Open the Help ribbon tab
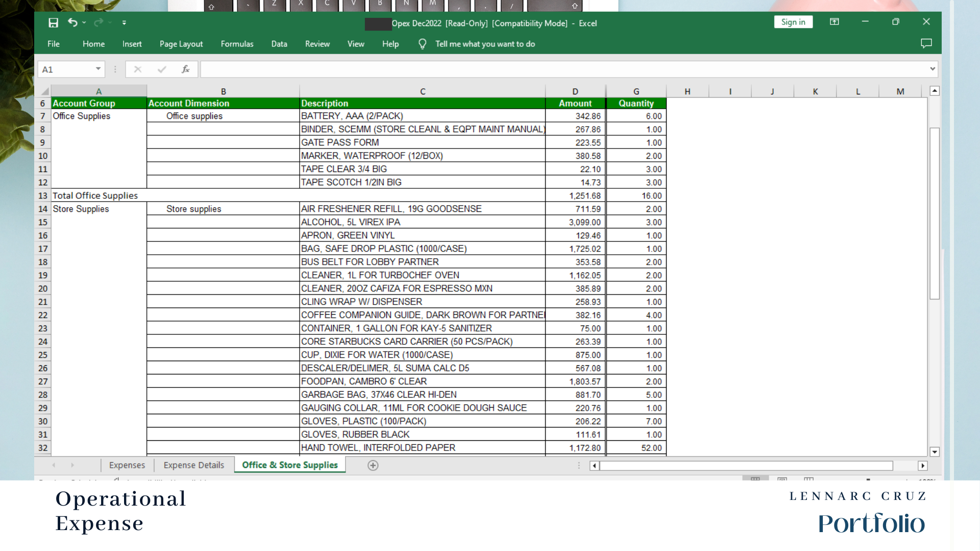 point(390,44)
